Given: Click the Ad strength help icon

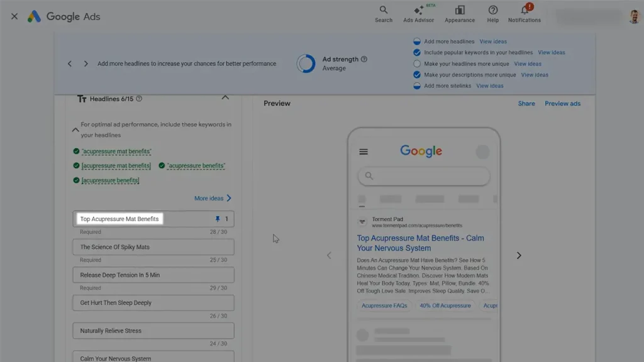Looking at the screenshot, I should click(x=364, y=59).
